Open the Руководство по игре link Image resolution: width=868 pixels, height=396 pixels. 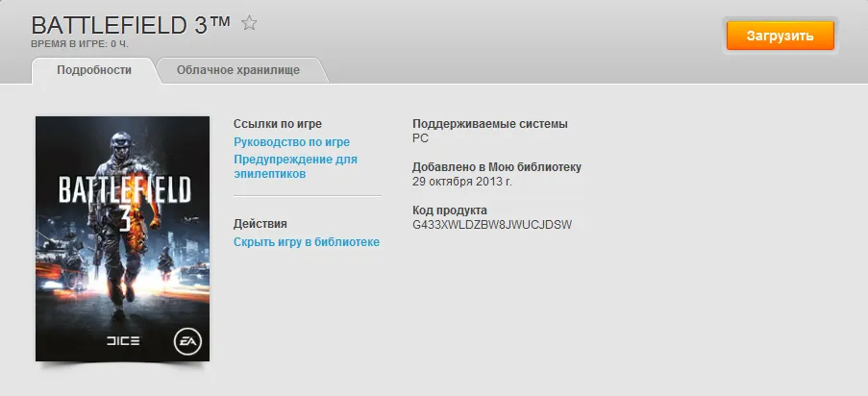291,142
